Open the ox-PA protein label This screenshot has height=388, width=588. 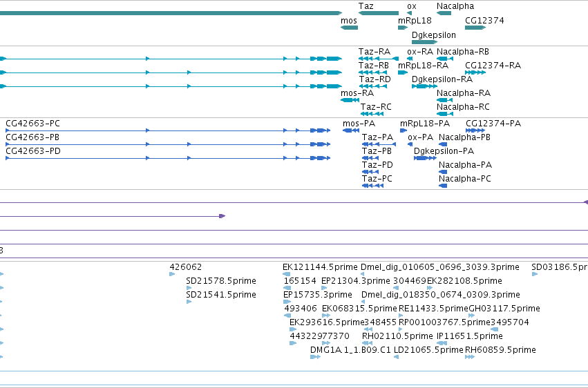(x=420, y=137)
